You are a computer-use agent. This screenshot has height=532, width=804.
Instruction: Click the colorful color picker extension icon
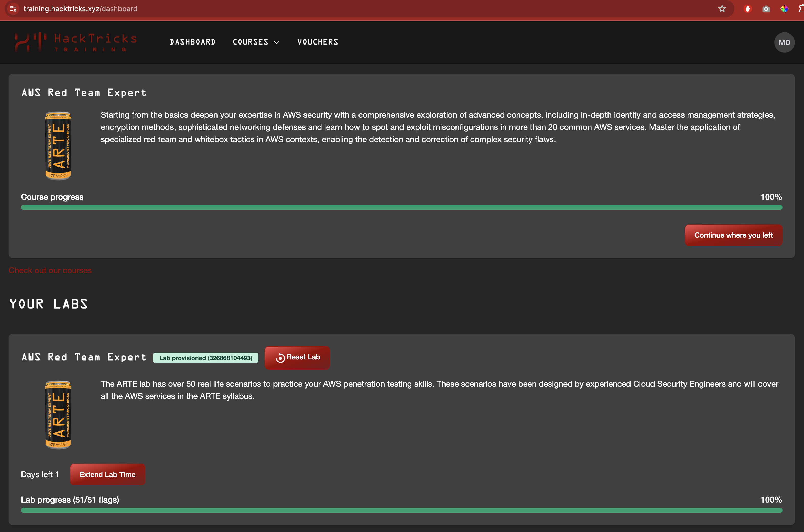(x=784, y=9)
